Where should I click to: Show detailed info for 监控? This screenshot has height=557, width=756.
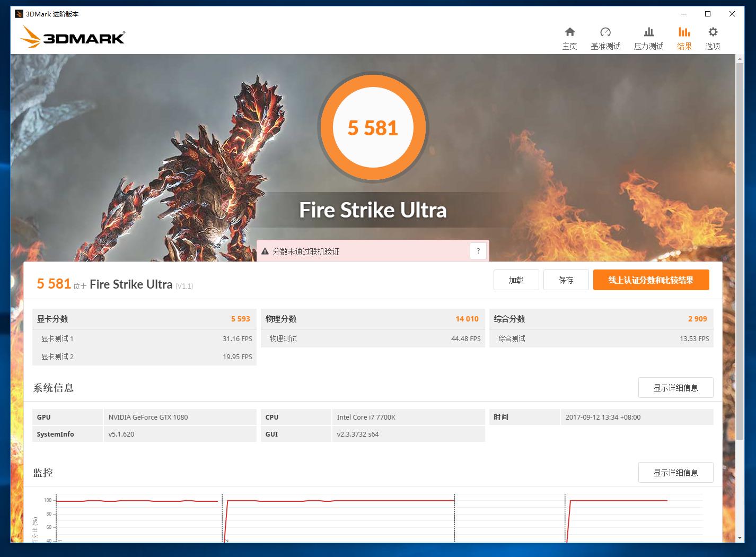675,473
